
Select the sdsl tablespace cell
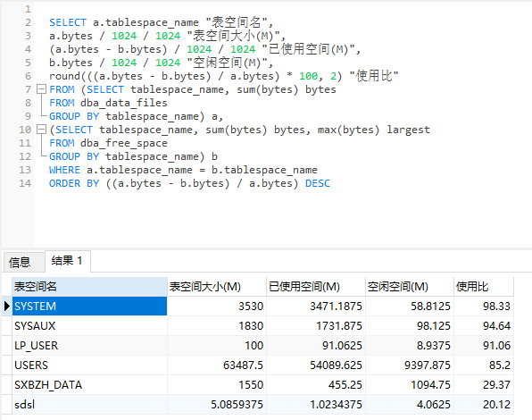pyautogui.click(x=89, y=405)
